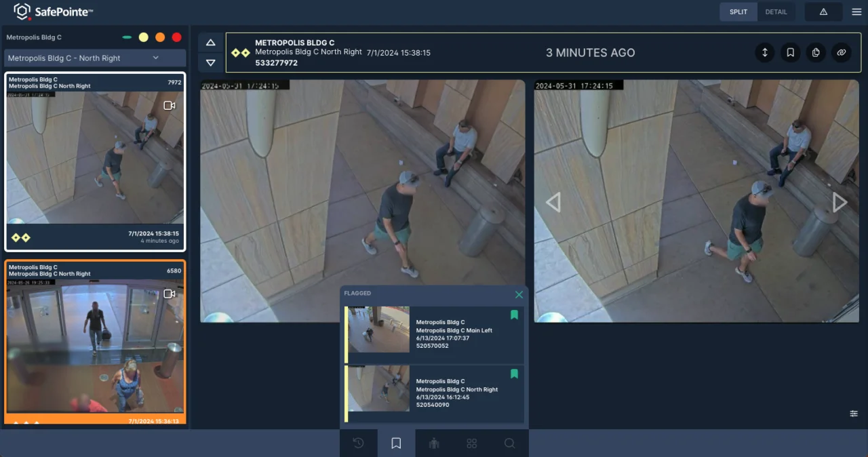Screen dimensions: 868x457
Task: Open the event history view
Action: 358,443
